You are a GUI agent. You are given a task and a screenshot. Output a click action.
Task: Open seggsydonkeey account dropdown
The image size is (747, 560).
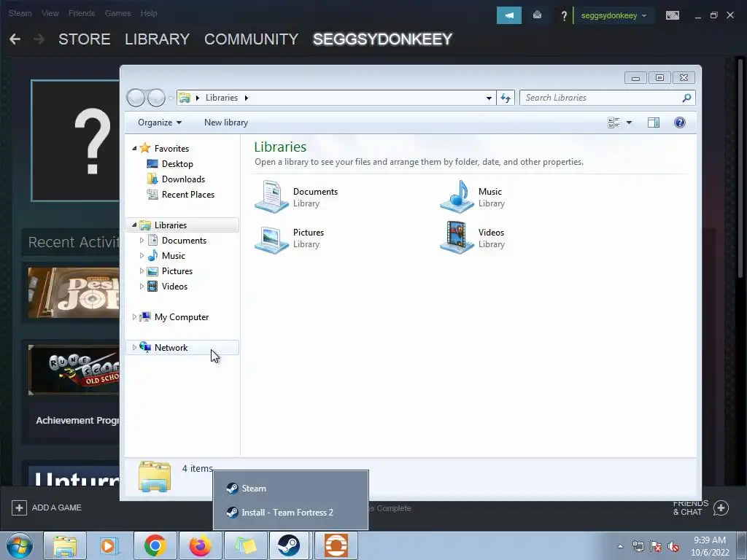tap(614, 16)
